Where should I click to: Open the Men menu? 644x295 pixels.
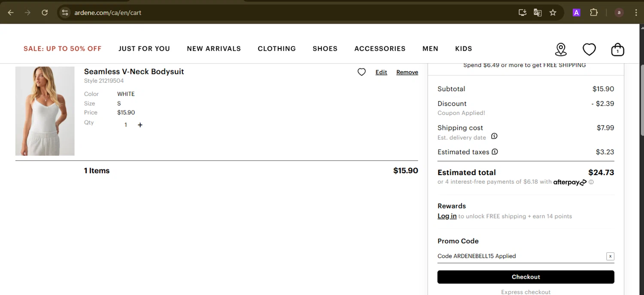tap(430, 49)
